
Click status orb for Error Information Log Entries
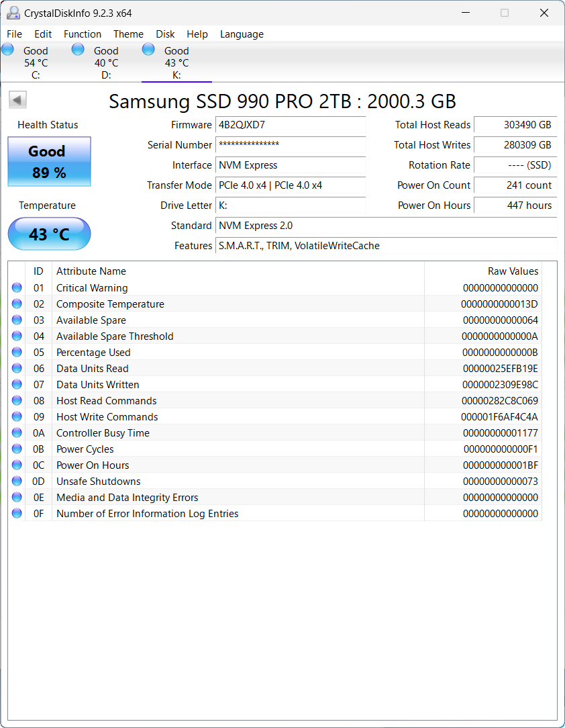(x=17, y=513)
